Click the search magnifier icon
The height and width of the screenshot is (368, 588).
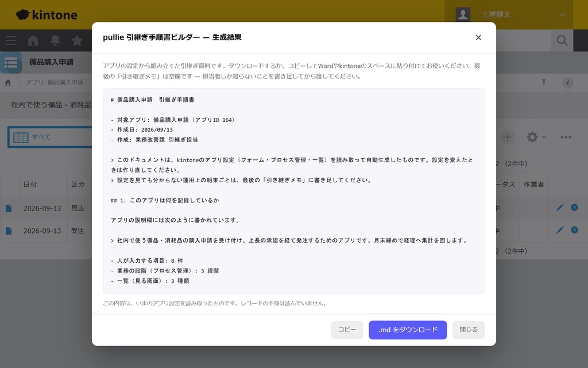562,41
